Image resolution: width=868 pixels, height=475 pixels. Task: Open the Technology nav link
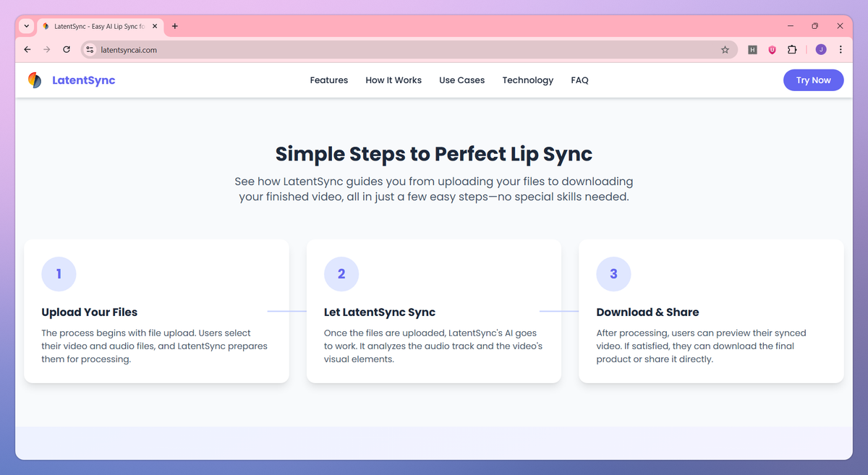click(x=528, y=80)
